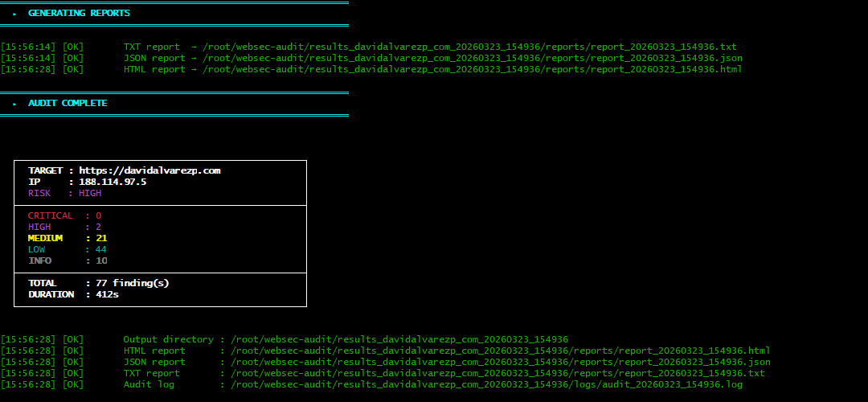The height and width of the screenshot is (402, 868).
Task: Click the RISK : HIGH line
Action: click(65, 193)
